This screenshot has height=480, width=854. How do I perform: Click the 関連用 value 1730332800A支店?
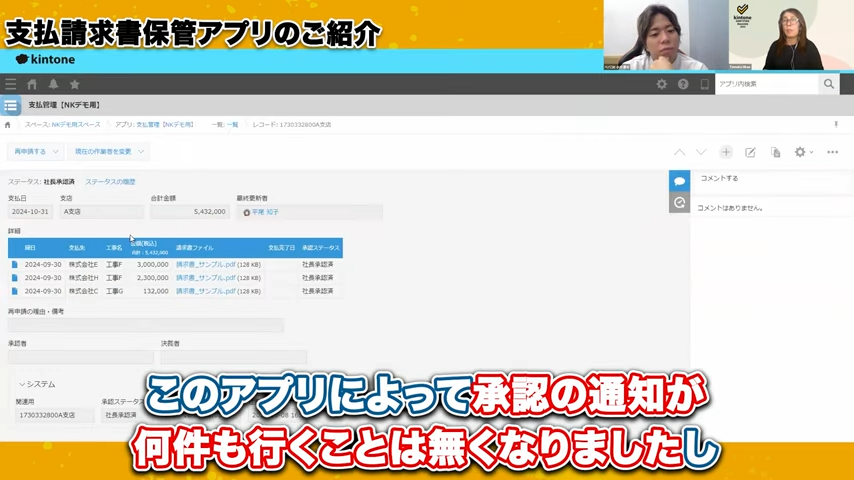tap(54, 415)
